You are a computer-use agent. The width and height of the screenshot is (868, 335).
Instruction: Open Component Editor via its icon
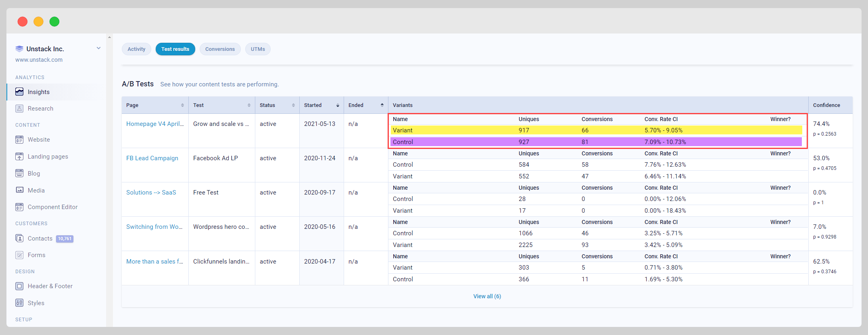[x=19, y=207]
